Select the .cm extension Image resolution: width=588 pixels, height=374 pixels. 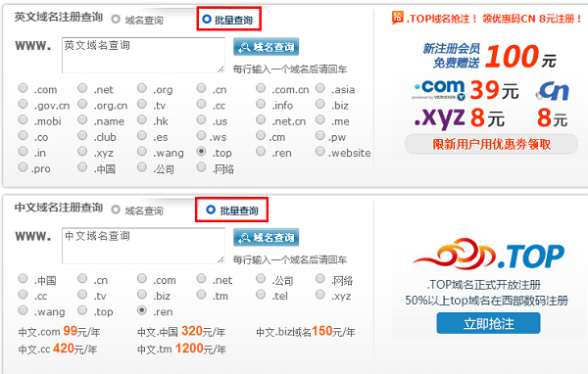click(261, 135)
